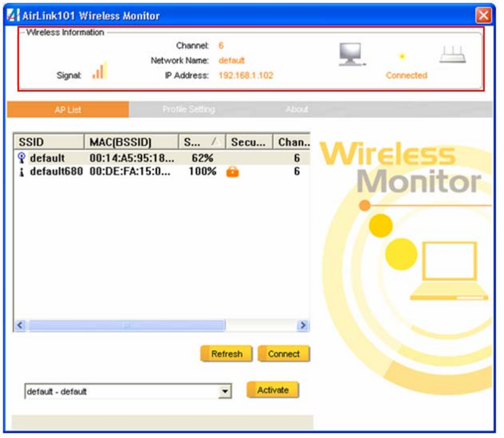Click MAC address 00:DE:FA:15:0...

130,171
